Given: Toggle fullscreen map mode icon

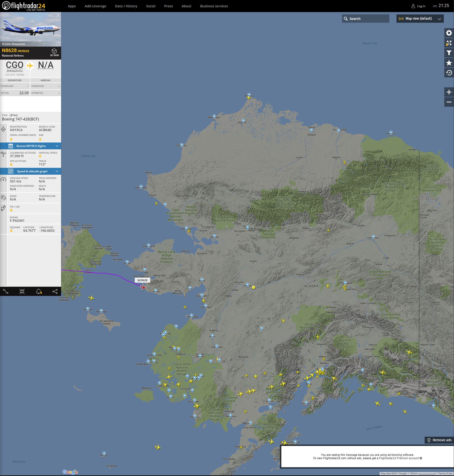Looking at the screenshot, I should click(449, 43).
